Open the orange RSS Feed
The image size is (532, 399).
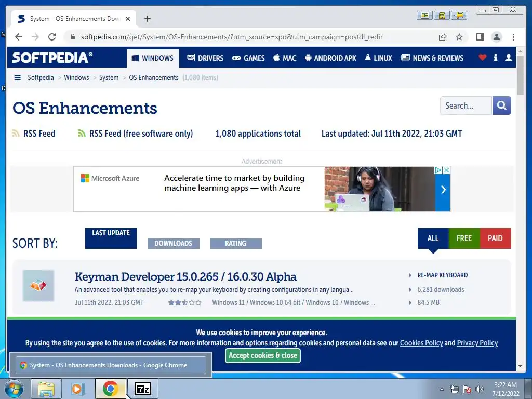pyautogui.click(x=34, y=134)
